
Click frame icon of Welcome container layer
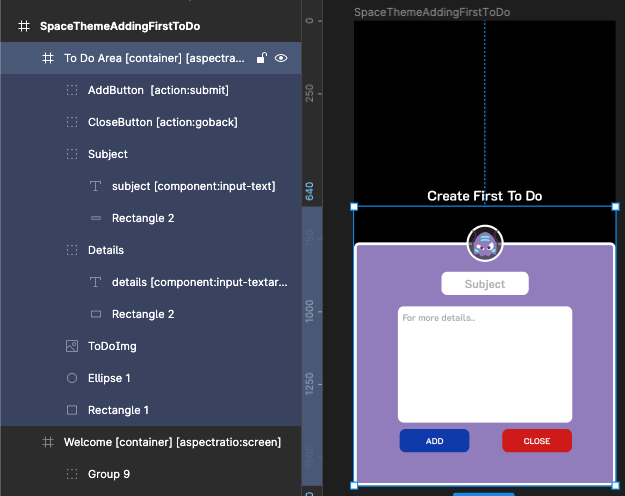point(48,442)
